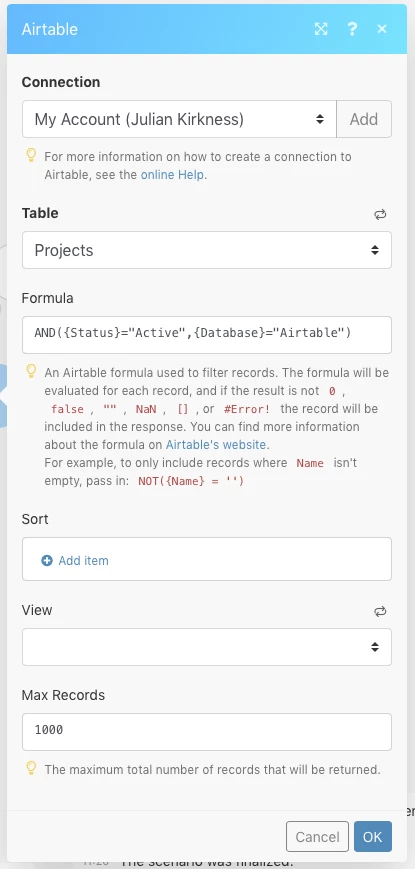The height and width of the screenshot is (869, 415).
Task: Open the online Help link
Action: coord(172,175)
